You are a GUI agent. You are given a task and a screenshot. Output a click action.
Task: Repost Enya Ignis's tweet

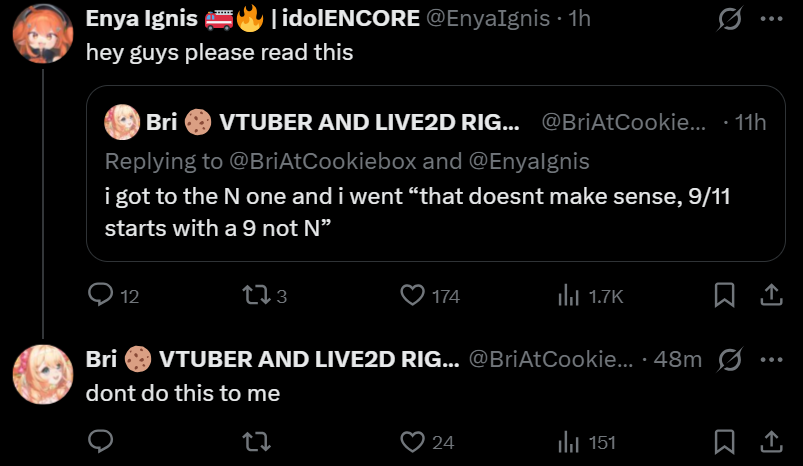(x=258, y=295)
